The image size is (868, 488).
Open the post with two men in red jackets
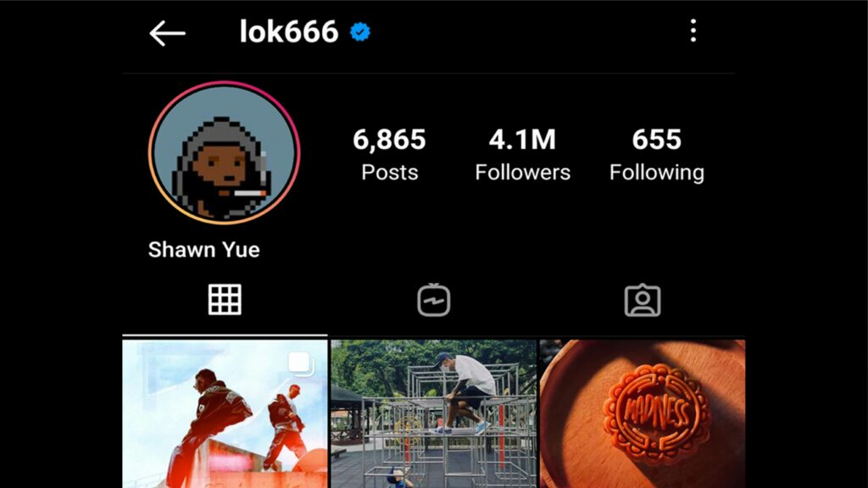click(225, 413)
